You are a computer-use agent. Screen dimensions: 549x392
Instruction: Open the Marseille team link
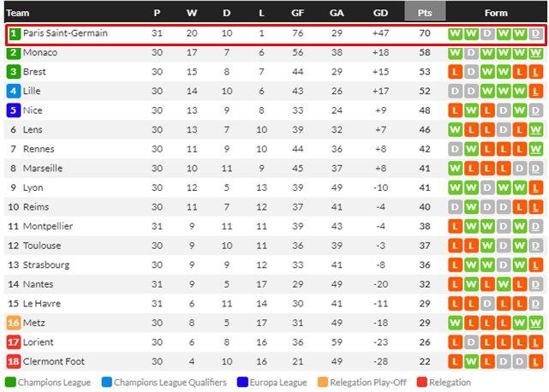coord(42,168)
